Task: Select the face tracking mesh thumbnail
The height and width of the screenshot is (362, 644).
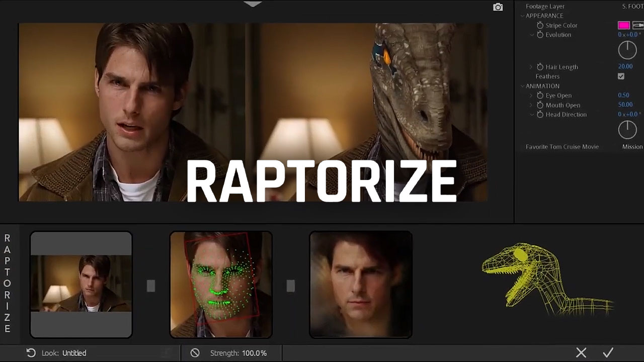Action: click(x=221, y=285)
